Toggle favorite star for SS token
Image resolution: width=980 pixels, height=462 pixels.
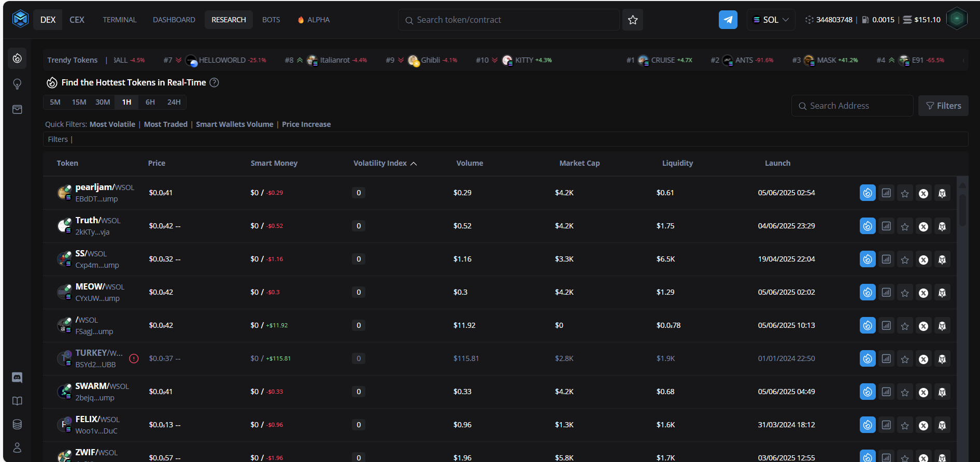coord(905,259)
